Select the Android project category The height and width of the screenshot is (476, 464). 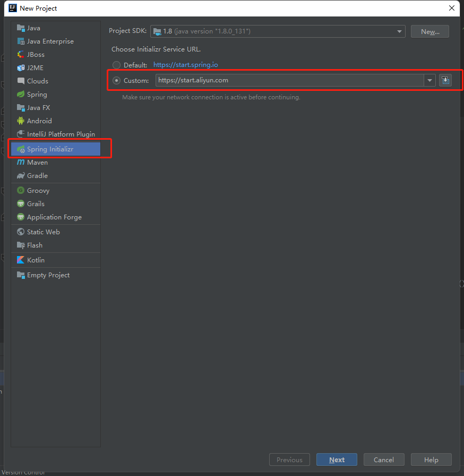(x=20, y=121)
